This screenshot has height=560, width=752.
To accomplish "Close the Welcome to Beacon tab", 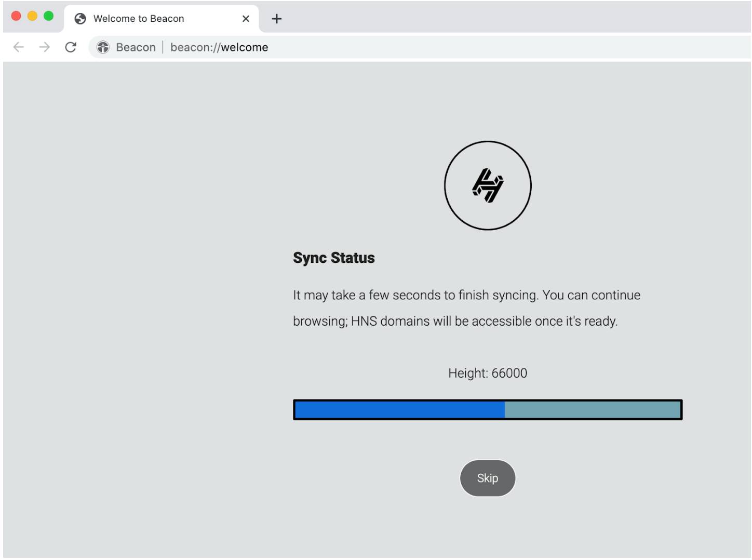I will coord(245,19).
